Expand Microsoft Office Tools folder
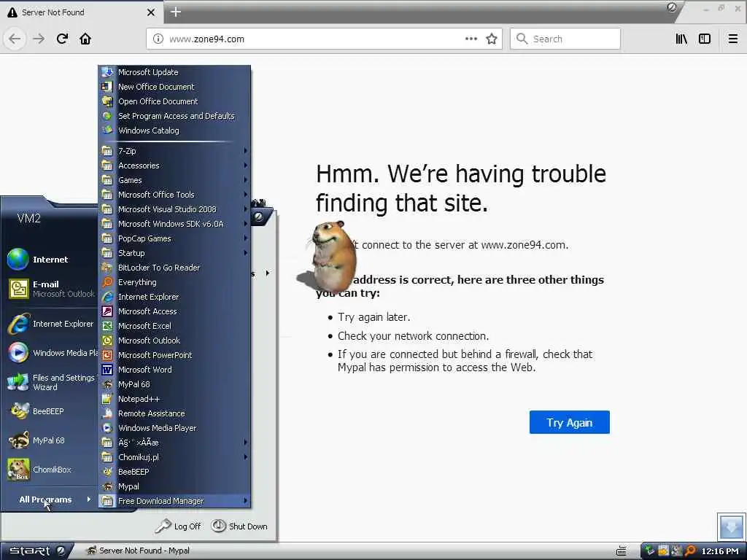Image resolution: width=747 pixels, height=560 pixels. (174, 195)
